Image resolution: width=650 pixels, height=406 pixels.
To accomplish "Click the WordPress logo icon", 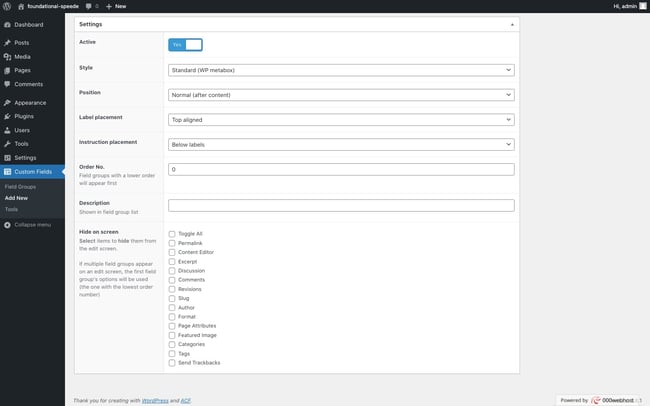I will click(x=7, y=6).
